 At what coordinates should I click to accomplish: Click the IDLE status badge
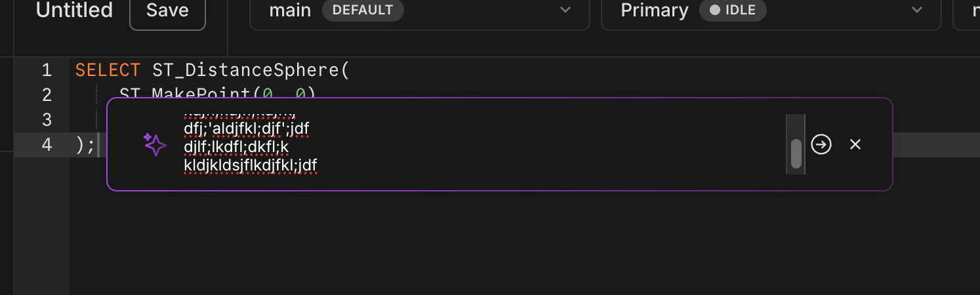(x=733, y=10)
